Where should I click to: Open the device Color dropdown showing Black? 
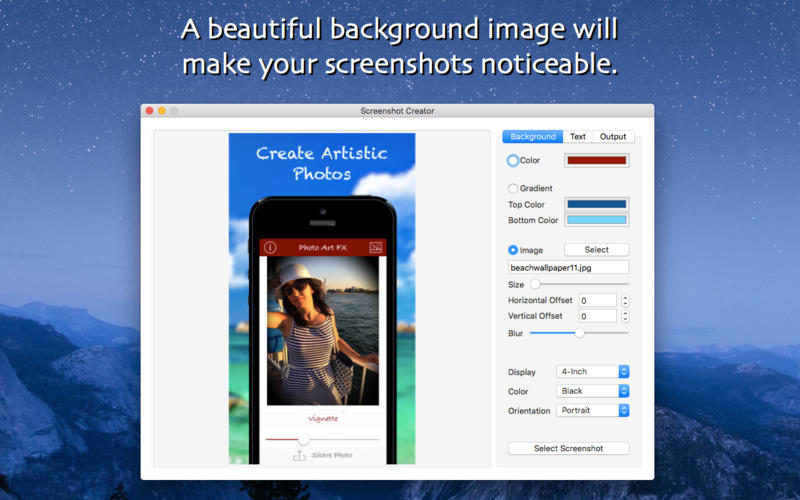pyautogui.click(x=592, y=391)
